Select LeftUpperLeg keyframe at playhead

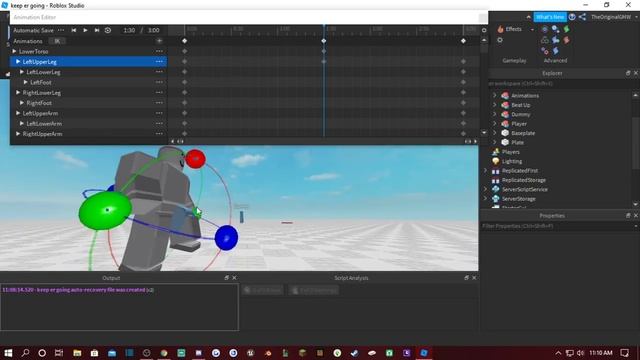(324, 62)
